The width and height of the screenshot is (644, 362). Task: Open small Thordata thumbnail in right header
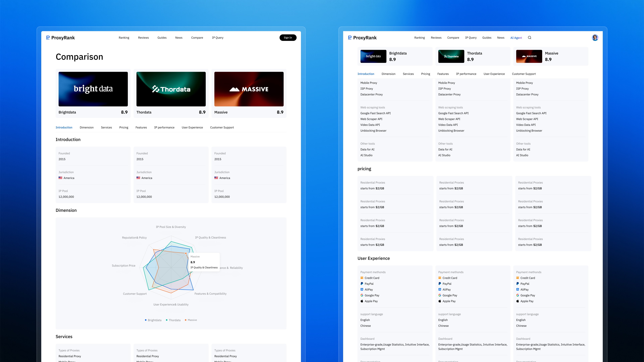tap(451, 56)
